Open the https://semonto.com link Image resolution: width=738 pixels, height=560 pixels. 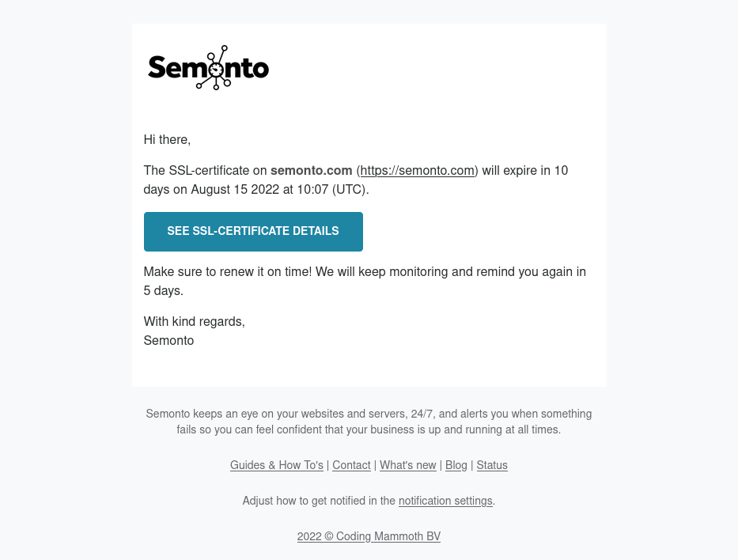click(x=417, y=170)
